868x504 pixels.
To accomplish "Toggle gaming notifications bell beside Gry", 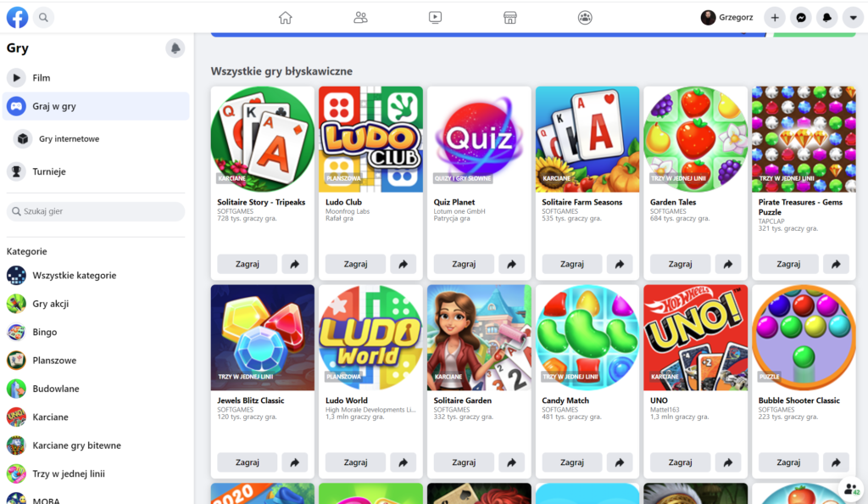I will click(x=175, y=48).
